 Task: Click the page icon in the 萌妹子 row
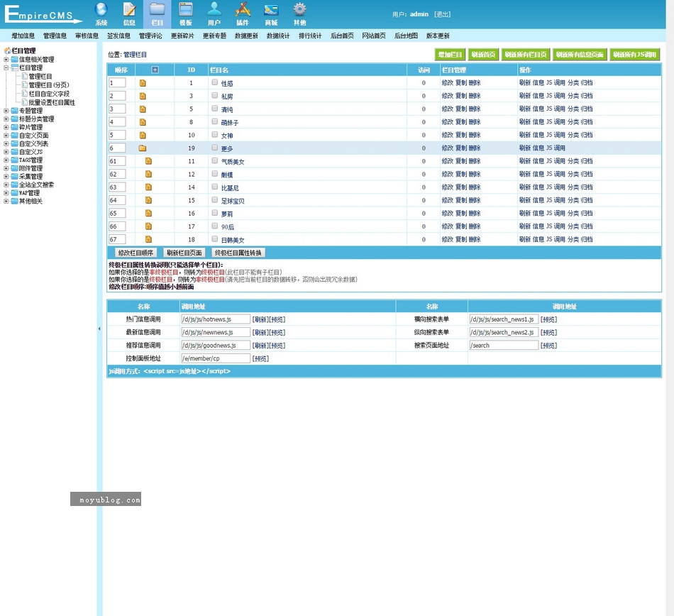click(x=143, y=122)
